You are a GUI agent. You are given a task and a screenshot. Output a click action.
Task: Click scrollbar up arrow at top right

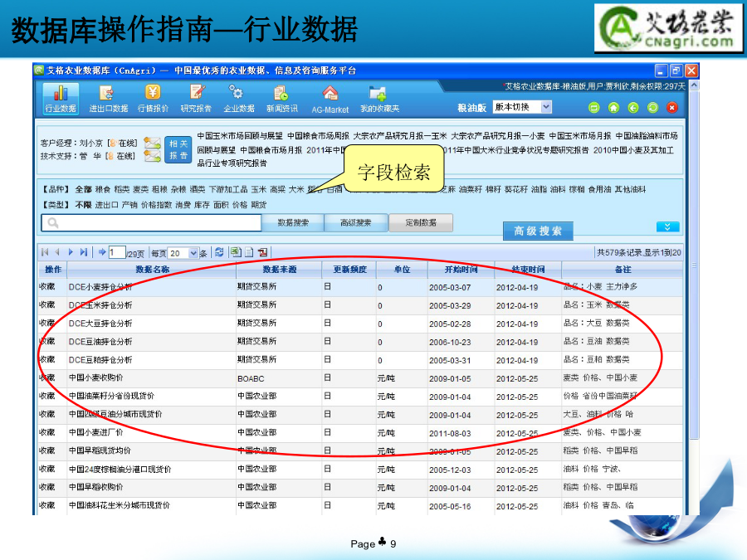point(694,85)
